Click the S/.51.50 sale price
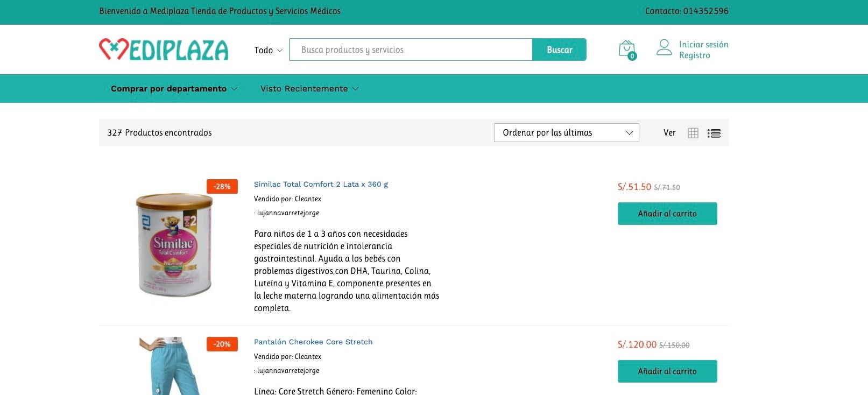868x395 pixels. pyautogui.click(x=634, y=187)
